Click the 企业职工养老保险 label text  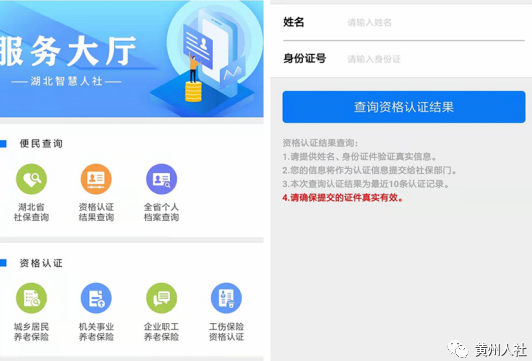point(162,331)
